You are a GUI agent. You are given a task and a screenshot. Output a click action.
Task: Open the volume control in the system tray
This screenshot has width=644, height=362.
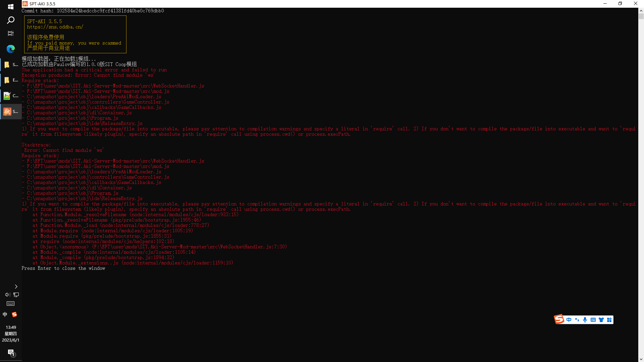tap(7, 295)
